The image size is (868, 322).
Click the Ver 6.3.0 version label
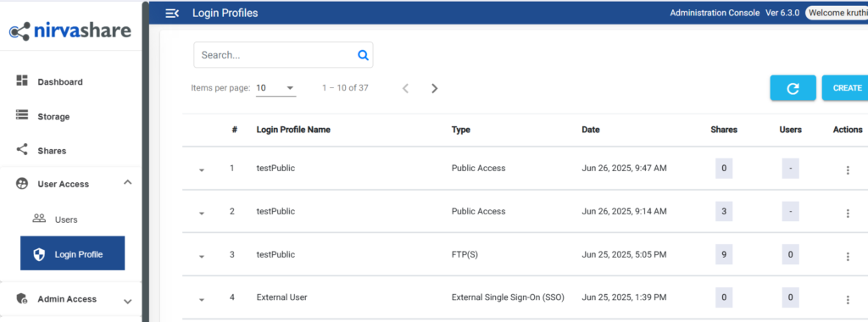782,13
